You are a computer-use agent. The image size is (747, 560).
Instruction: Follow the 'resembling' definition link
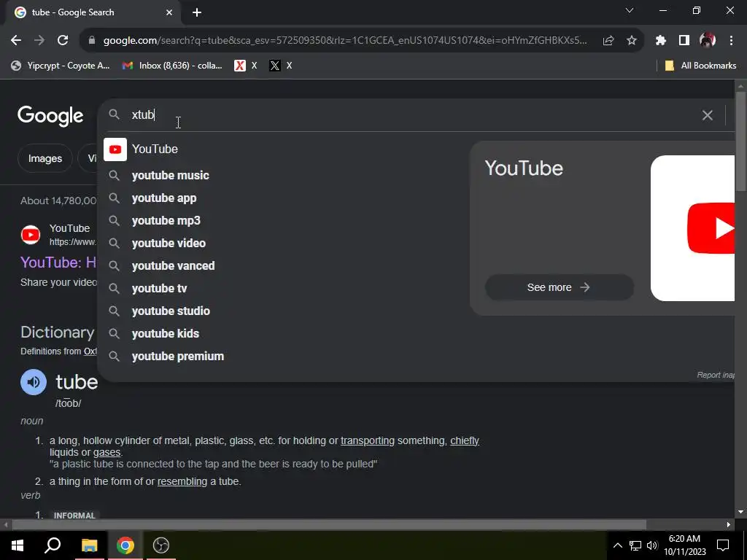[182, 481]
